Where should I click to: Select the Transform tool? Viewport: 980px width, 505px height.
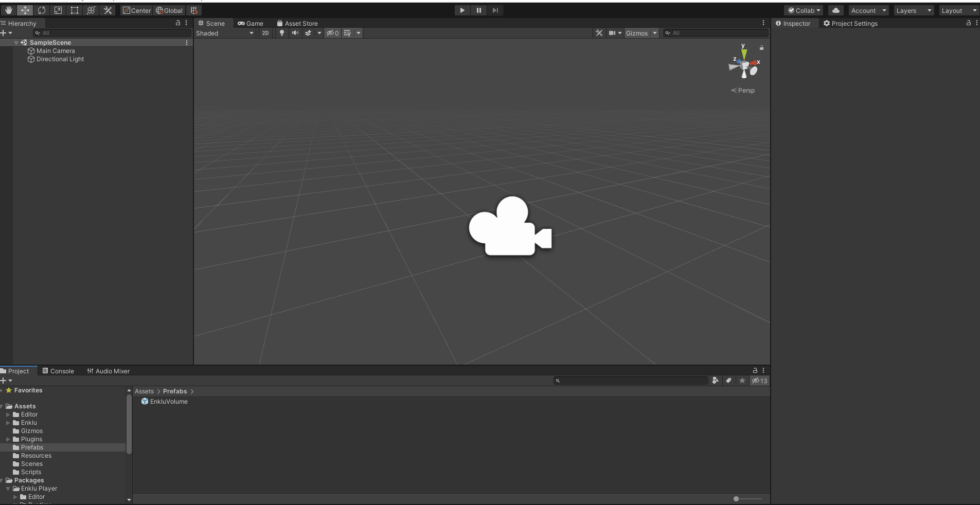91,10
